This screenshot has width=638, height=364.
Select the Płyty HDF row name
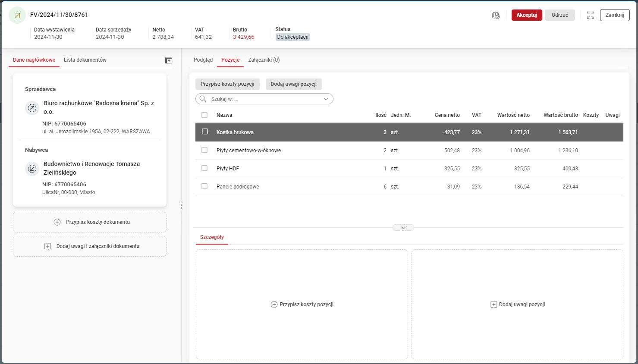point(228,169)
